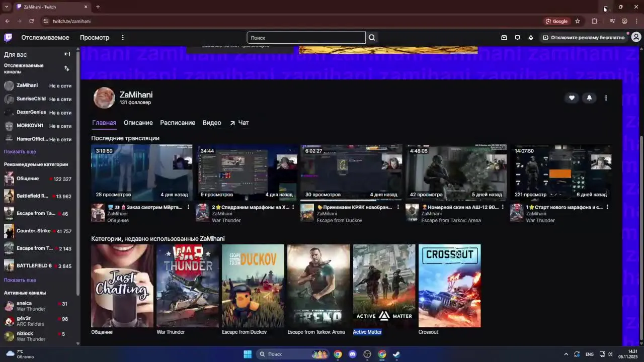The image size is (644, 362).
Task: Open channel options three-dot menu
Action: pos(606,98)
